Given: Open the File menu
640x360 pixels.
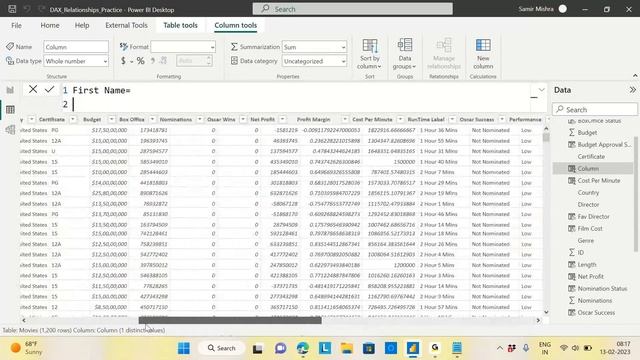Looking at the screenshot, I should point(16,25).
